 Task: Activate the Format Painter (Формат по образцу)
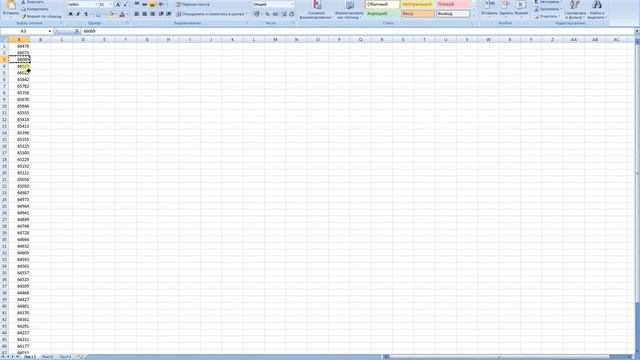point(42,16)
